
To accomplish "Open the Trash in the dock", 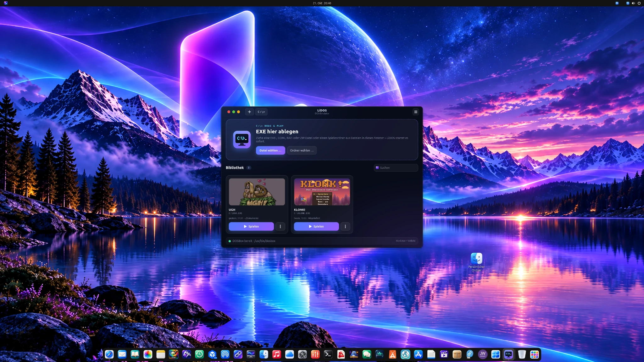I will [522, 354].
